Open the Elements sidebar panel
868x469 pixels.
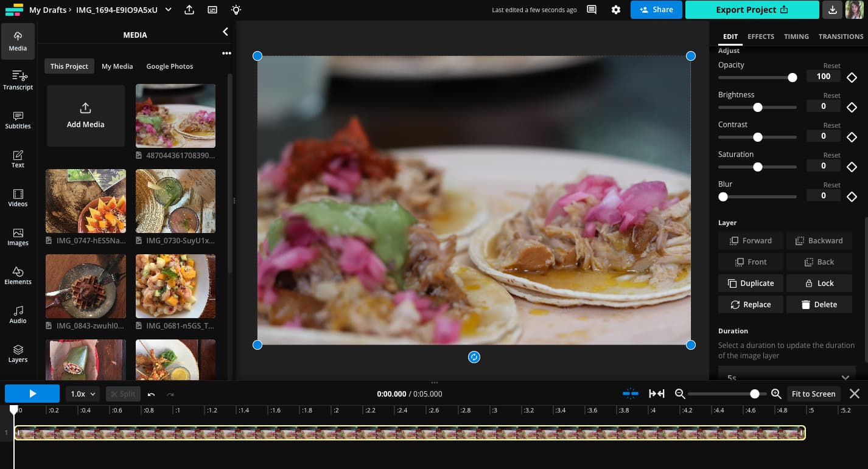(18, 275)
